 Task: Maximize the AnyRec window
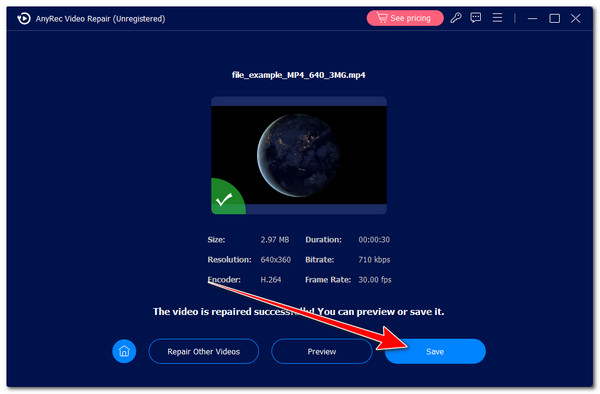tap(554, 18)
